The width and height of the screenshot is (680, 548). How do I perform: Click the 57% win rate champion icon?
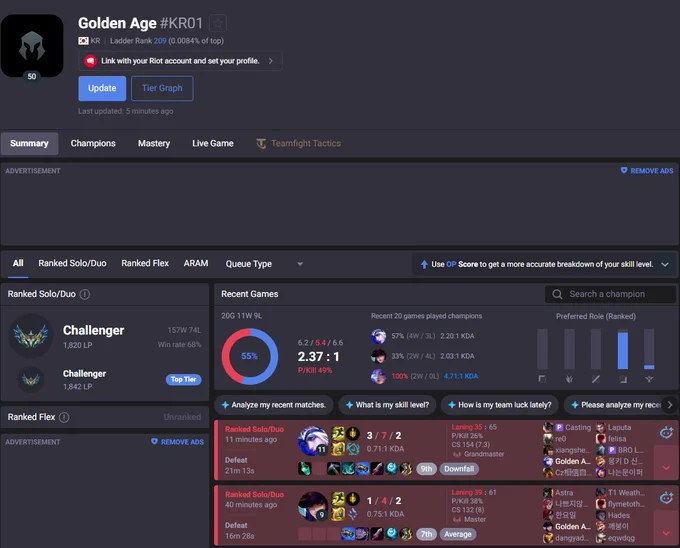[x=378, y=336]
